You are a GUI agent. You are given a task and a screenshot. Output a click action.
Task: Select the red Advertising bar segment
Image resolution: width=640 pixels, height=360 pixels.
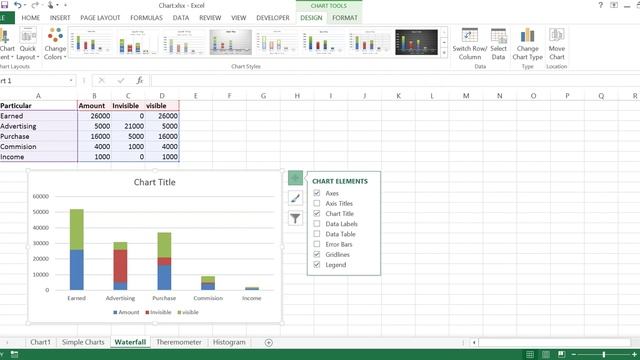click(x=120, y=266)
